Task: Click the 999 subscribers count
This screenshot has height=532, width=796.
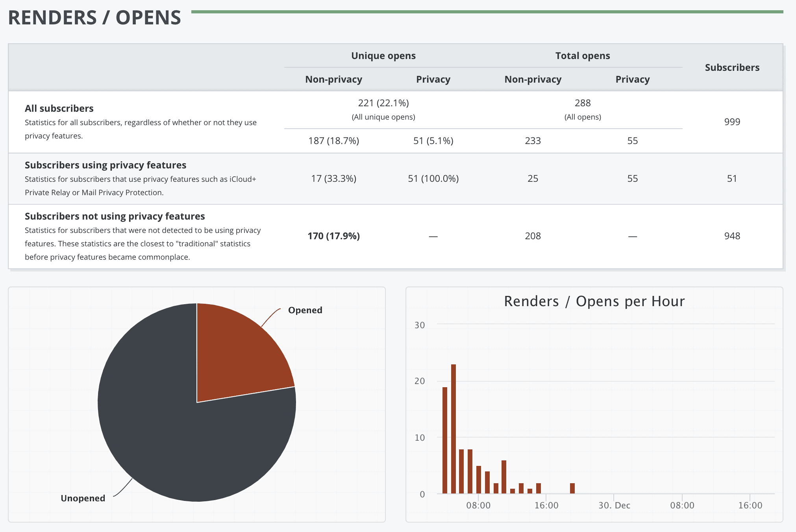Action: click(x=732, y=122)
